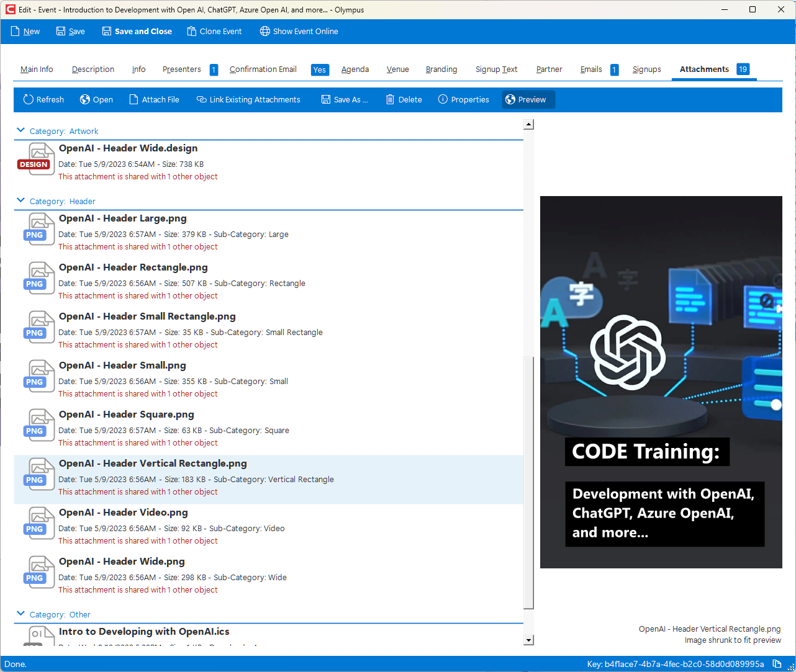Select OpenAI - Header Small Rectangle.png title
796x672 pixels.
[147, 316]
